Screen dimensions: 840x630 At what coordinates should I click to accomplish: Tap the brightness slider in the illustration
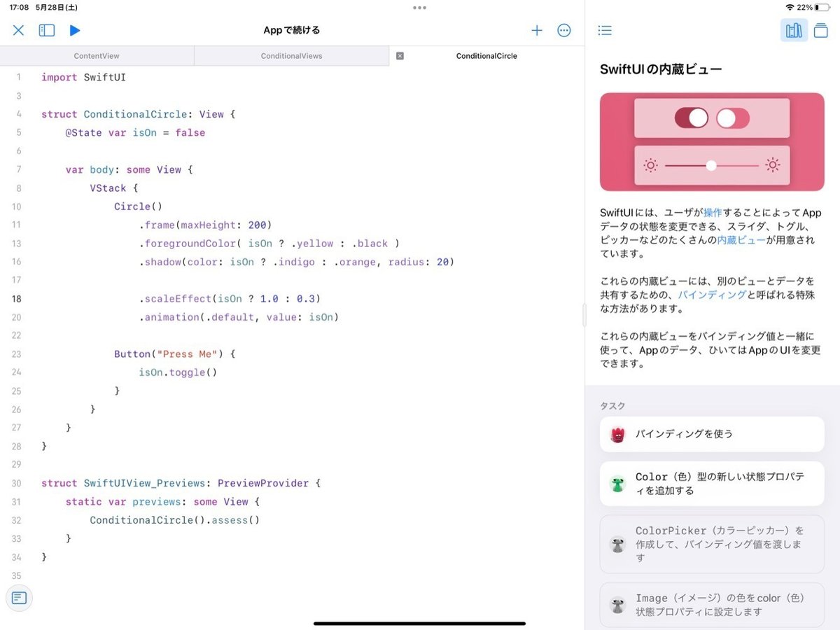[711, 165]
